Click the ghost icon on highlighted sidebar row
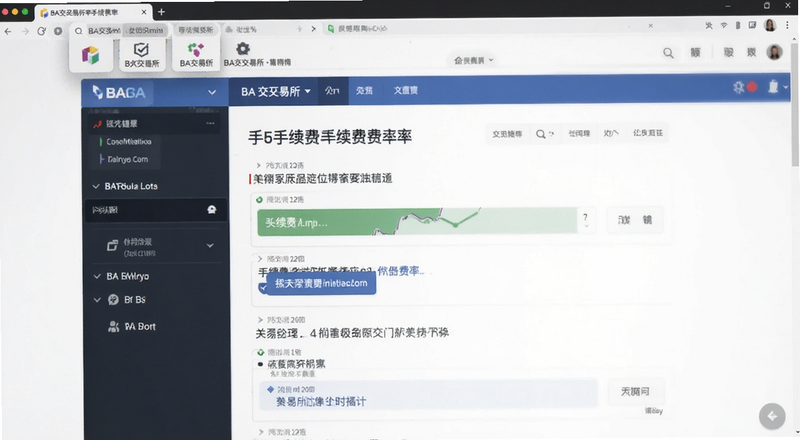The height and width of the screenshot is (440, 800). (x=212, y=210)
